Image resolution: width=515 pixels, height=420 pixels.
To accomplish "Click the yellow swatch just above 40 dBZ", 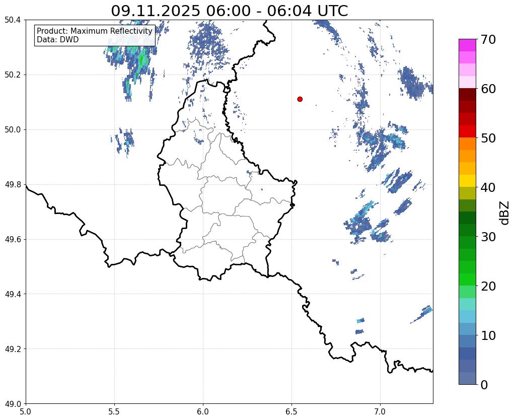I will point(467,181).
